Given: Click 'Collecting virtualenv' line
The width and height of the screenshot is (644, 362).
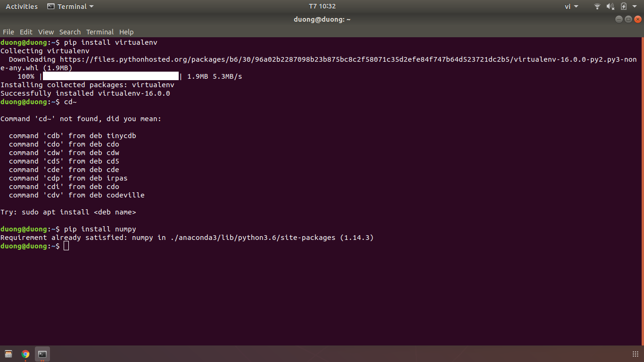Looking at the screenshot, I should [x=45, y=51].
